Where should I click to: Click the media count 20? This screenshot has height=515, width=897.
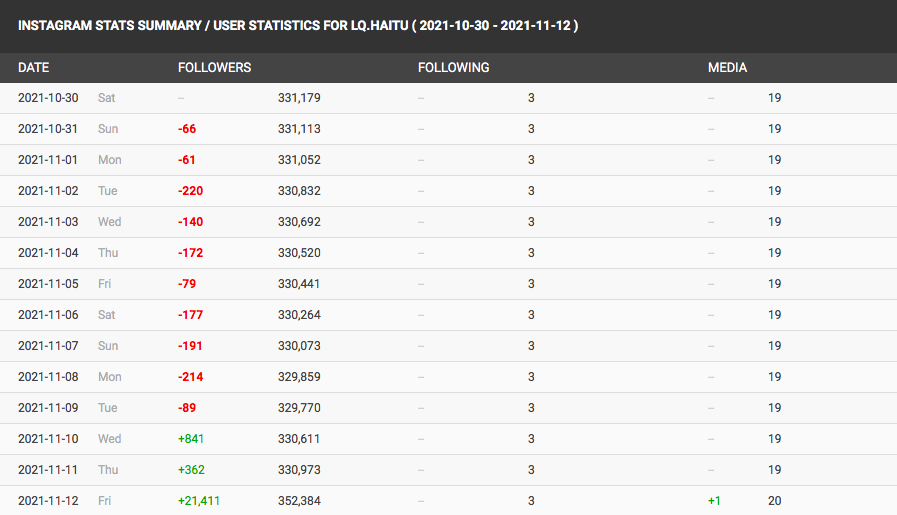[775, 501]
